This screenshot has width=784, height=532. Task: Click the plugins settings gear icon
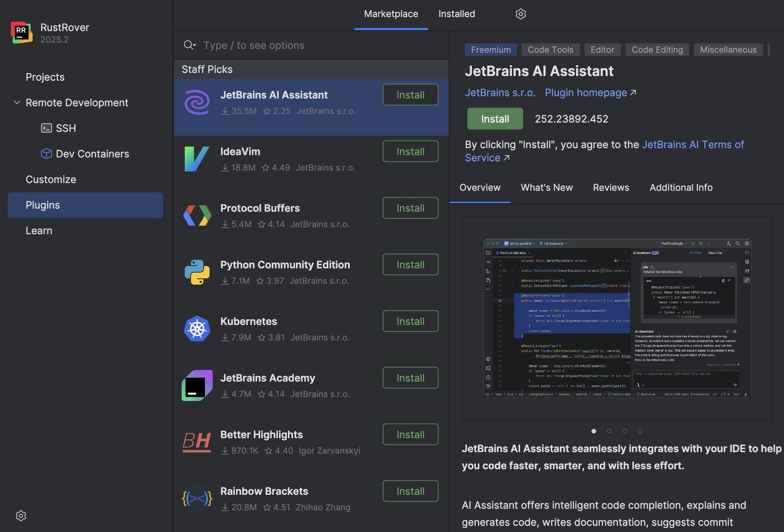coord(520,14)
